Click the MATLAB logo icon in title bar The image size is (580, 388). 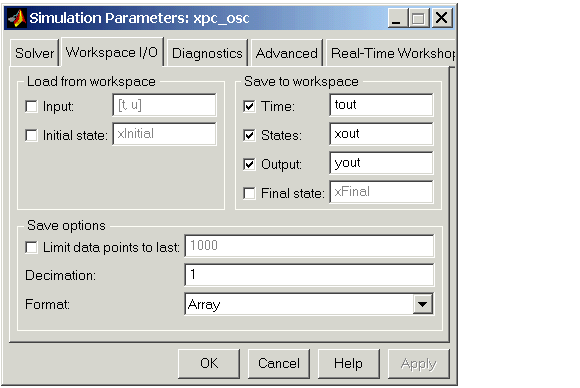point(17,18)
